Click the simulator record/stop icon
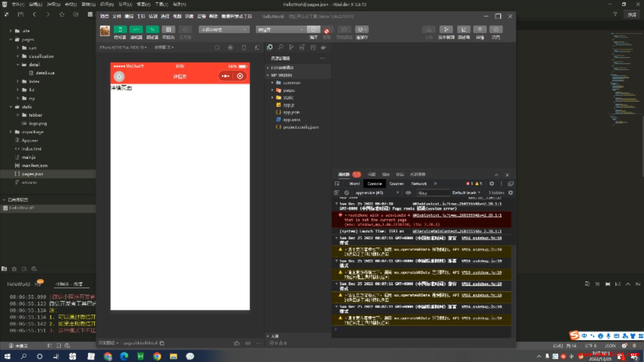644x362 pixels. point(230,48)
